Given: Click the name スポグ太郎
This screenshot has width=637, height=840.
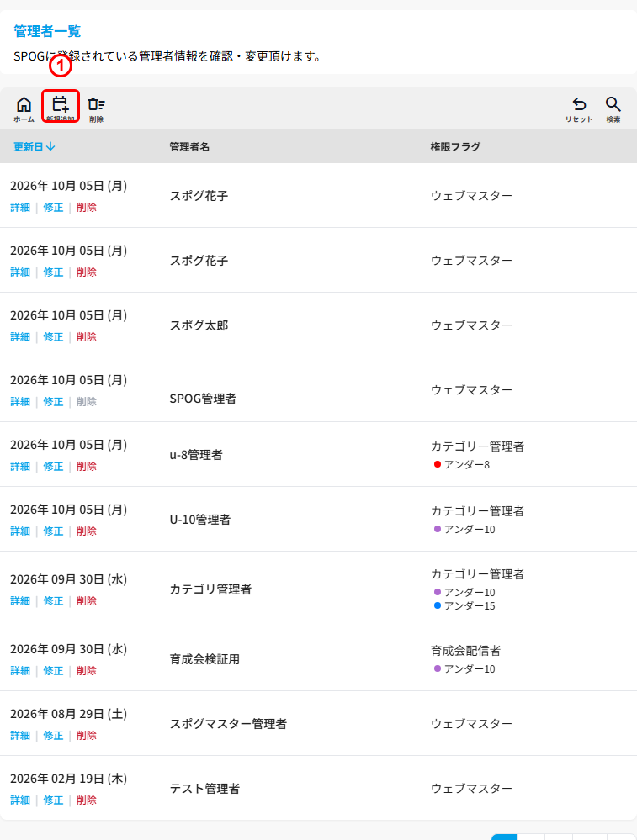Looking at the screenshot, I should tap(199, 325).
